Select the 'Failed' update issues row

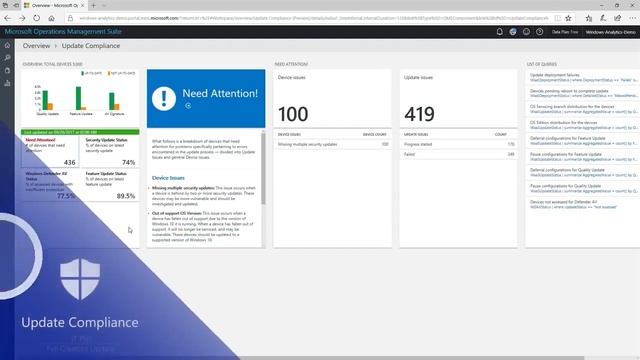point(458,154)
